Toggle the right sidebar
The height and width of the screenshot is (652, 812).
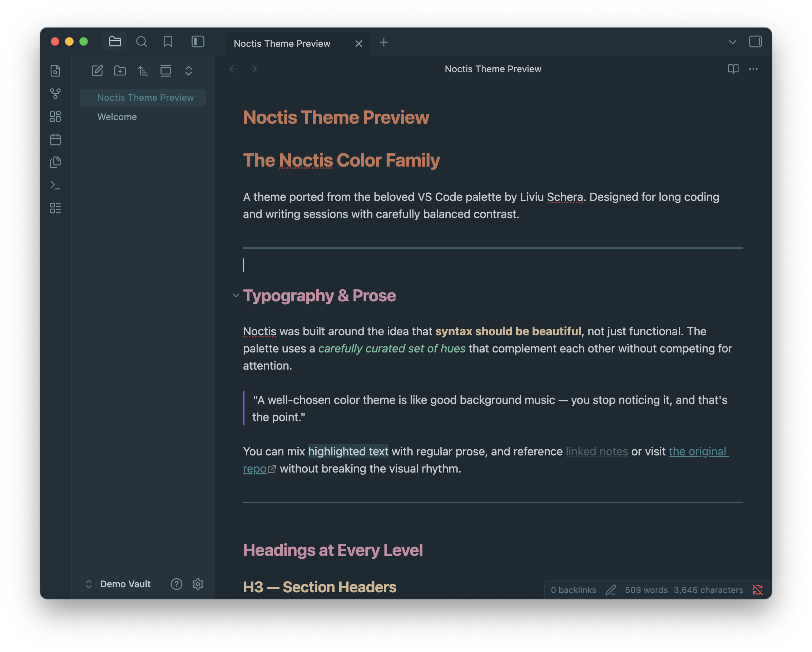tap(755, 41)
